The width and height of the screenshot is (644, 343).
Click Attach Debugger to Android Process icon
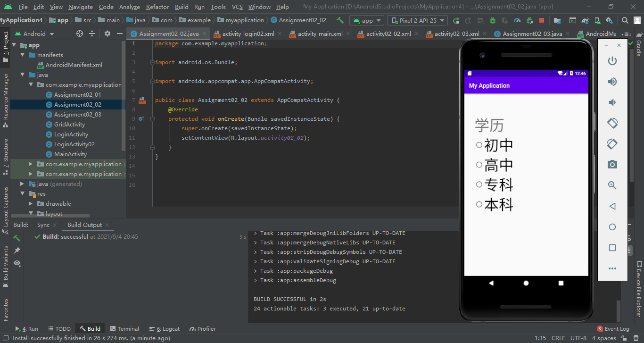(529, 20)
